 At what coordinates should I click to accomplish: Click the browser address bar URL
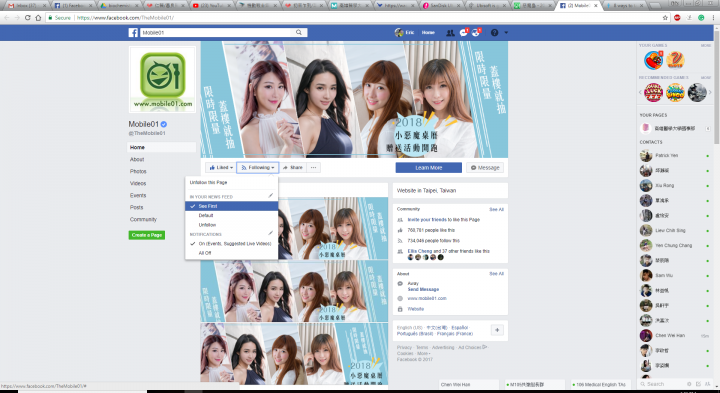click(125, 18)
